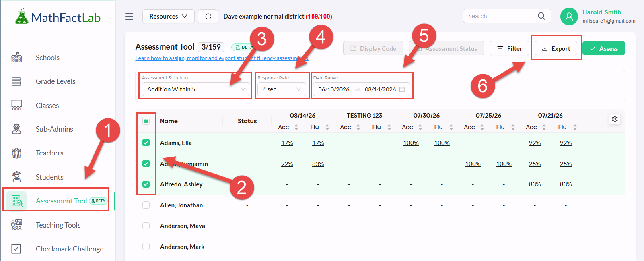The height and width of the screenshot is (261, 644).
Task: Sort by 08/14/26 Acc column arrows
Action: [x=296, y=127]
